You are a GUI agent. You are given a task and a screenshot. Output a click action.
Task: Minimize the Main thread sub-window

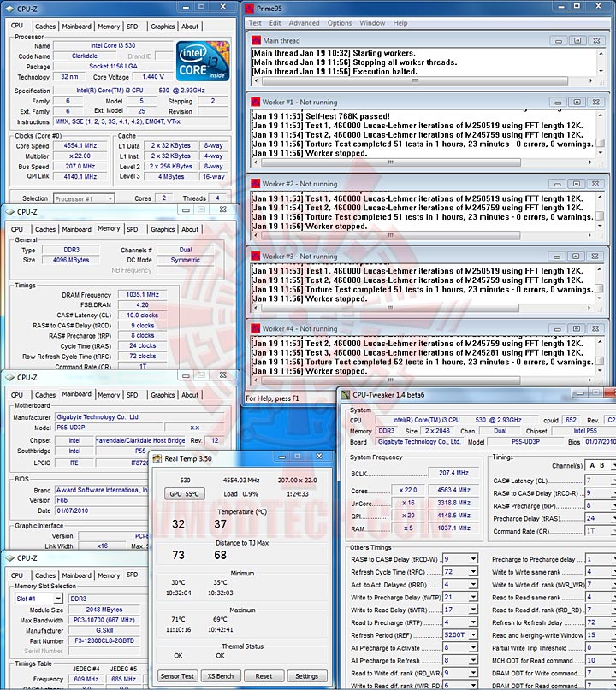559,40
